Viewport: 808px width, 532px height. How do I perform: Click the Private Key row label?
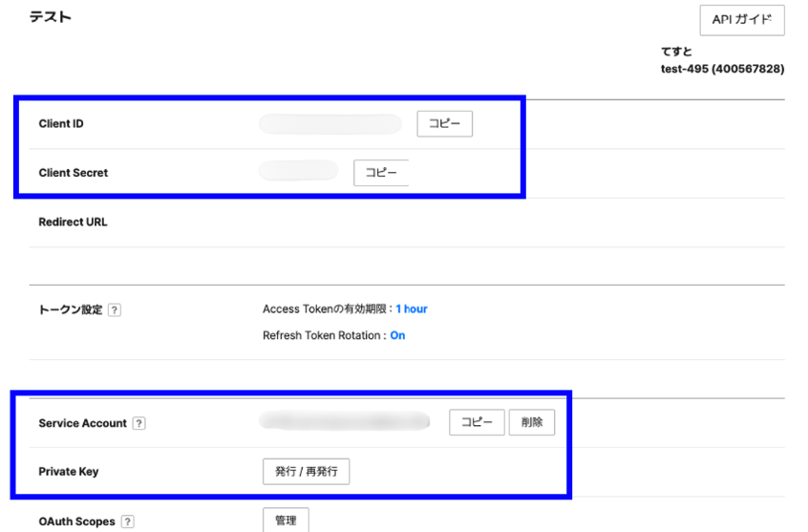click(68, 472)
